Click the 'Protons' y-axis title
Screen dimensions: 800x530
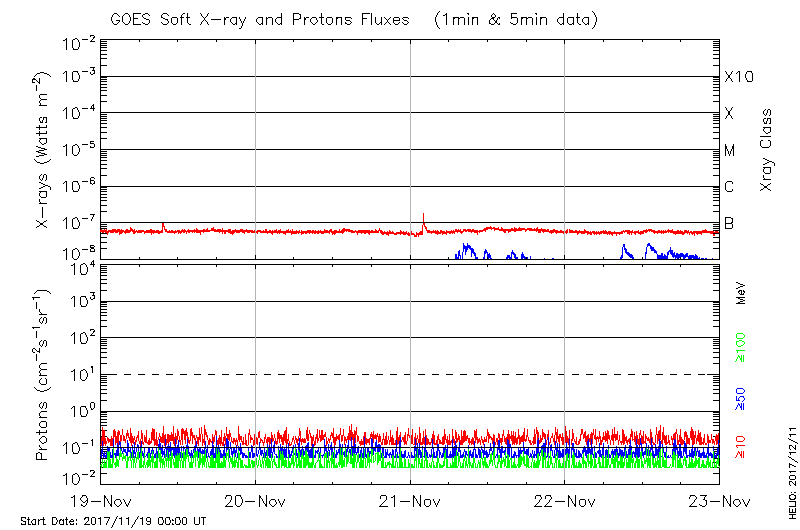click(x=43, y=375)
